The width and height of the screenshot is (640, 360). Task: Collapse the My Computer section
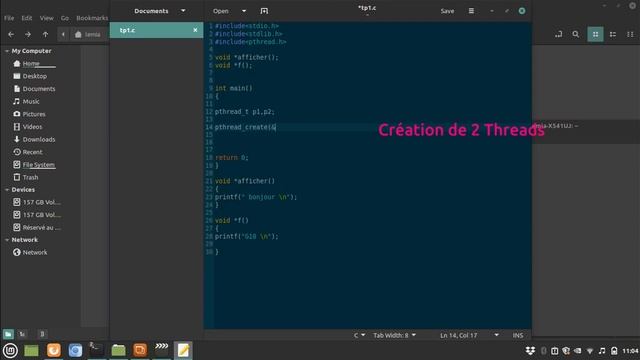coord(7,51)
